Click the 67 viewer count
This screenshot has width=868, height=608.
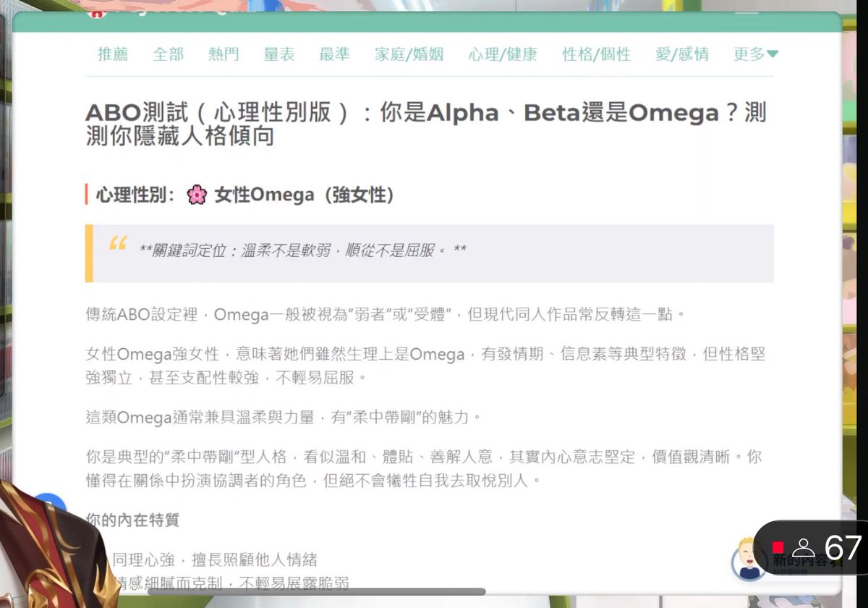(843, 548)
